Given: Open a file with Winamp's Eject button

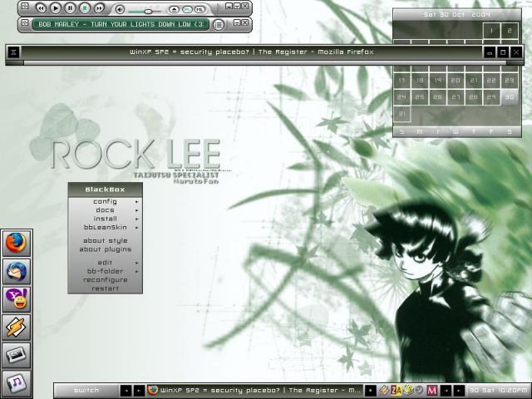Looking at the screenshot, I should click(x=174, y=10).
